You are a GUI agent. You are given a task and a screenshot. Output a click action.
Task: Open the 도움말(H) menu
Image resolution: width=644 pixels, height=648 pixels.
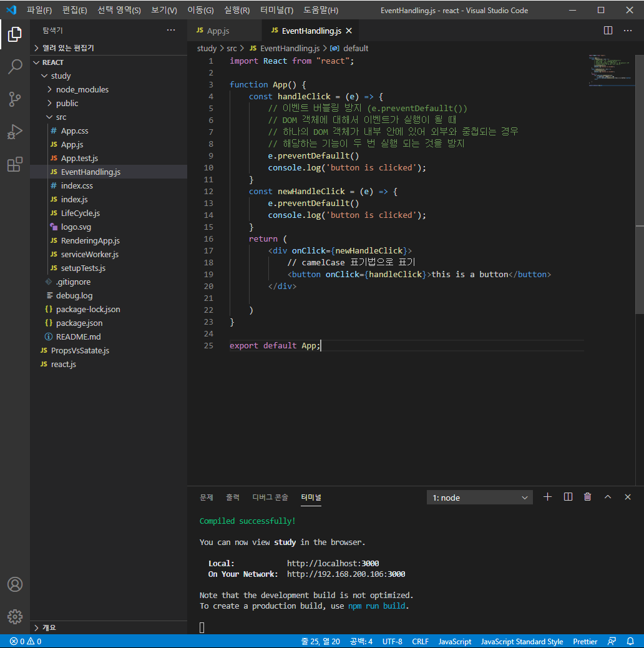[x=321, y=11]
